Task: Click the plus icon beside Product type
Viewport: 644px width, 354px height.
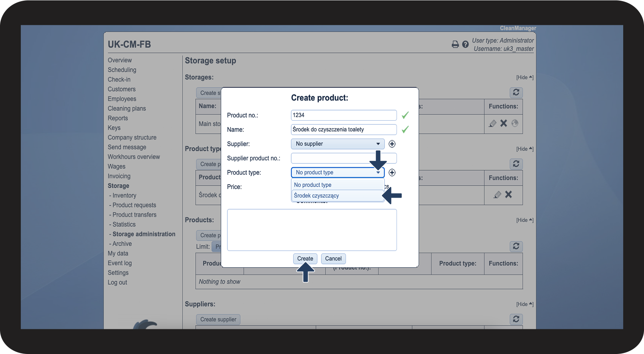Action: (x=392, y=172)
